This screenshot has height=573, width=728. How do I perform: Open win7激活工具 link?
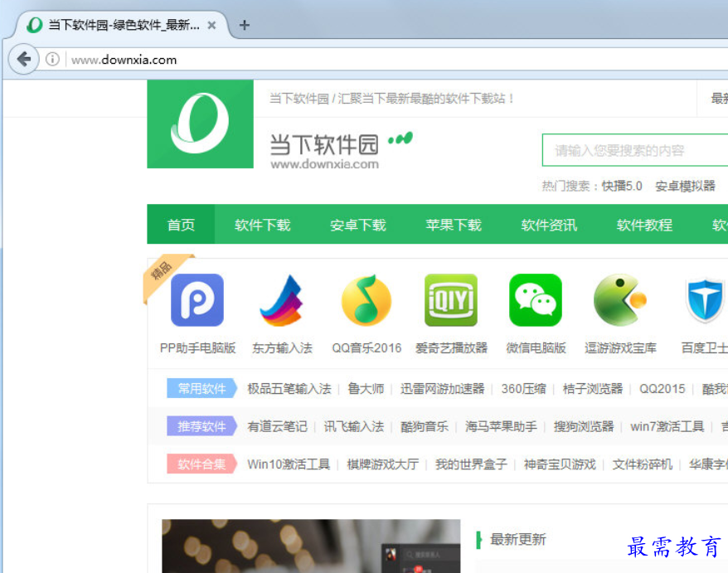[x=667, y=426]
